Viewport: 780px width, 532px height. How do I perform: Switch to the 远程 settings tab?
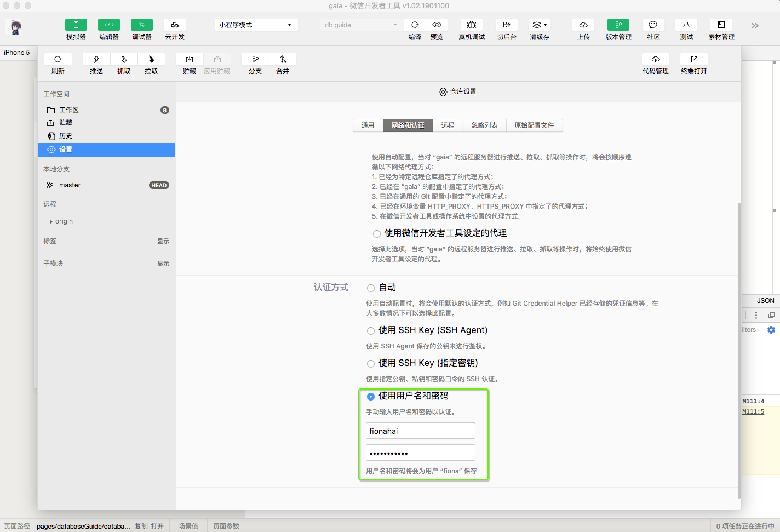point(448,125)
